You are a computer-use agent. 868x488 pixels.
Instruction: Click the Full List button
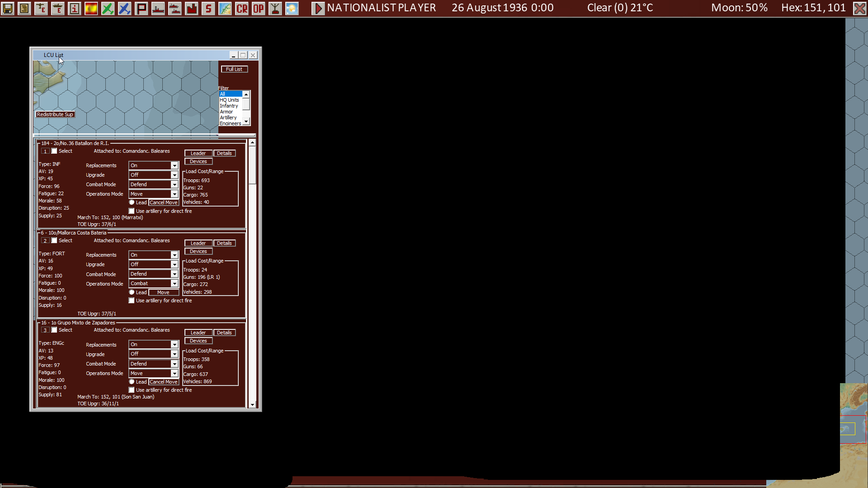point(234,69)
